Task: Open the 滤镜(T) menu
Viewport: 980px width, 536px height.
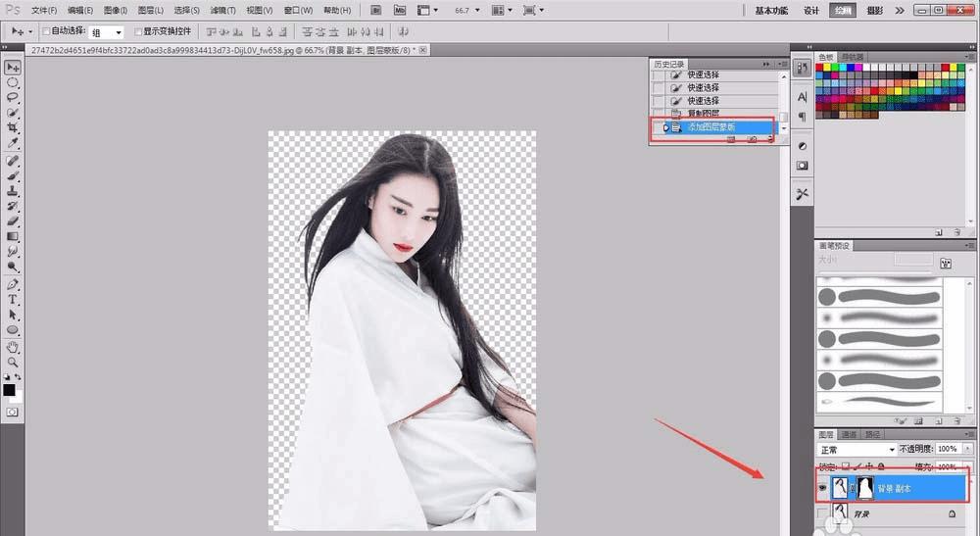Action: [x=222, y=10]
